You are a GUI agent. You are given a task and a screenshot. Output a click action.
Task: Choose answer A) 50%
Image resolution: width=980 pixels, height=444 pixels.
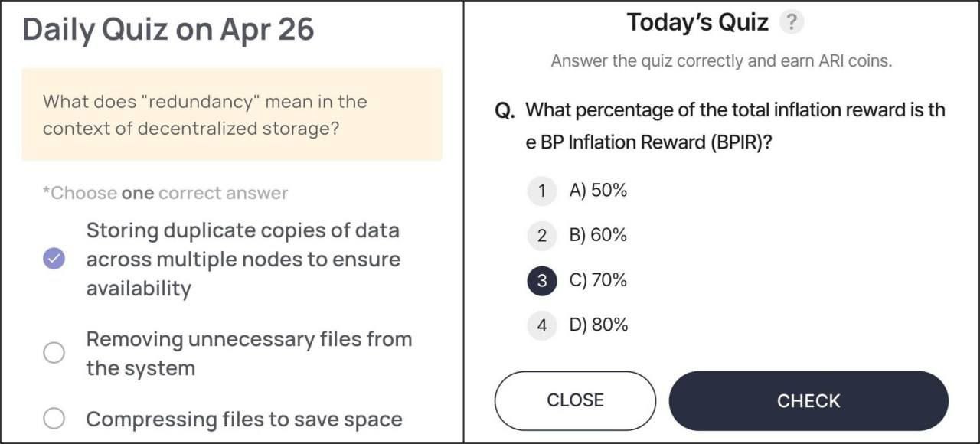[x=599, y=191]
